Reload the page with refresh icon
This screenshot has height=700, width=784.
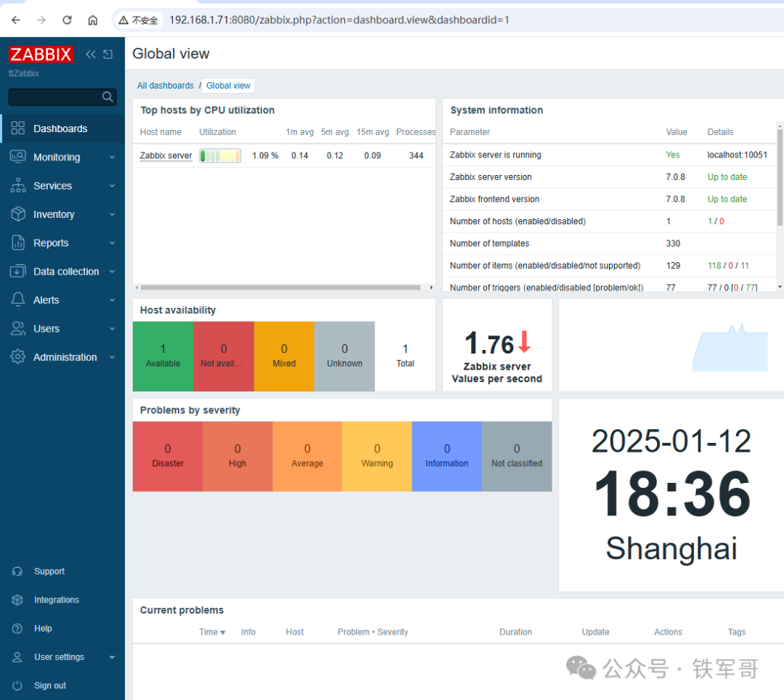(x=67, y=20)
